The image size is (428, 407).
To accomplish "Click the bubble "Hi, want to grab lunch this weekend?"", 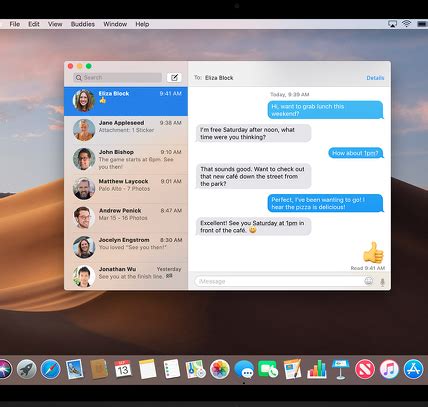I will pyautogui.click(x=325, y=110).
